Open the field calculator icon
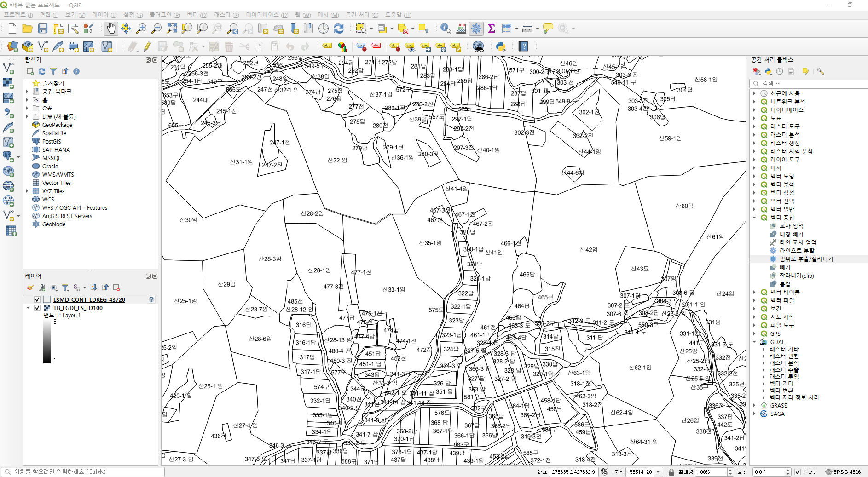Image resolution: width=868 pixels, height=477 pixels. tap(461, 29)
